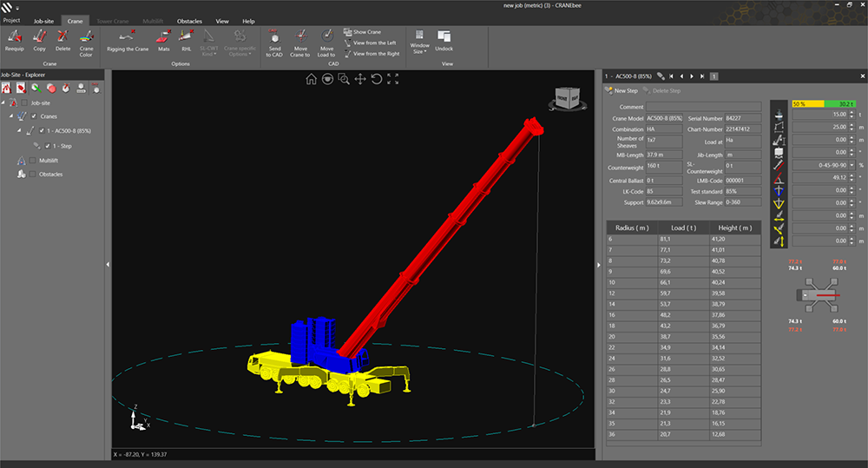Click View from the Right button
Image resolution: width=868 pixels, height=468 pixels.
(x=372, y=54)
